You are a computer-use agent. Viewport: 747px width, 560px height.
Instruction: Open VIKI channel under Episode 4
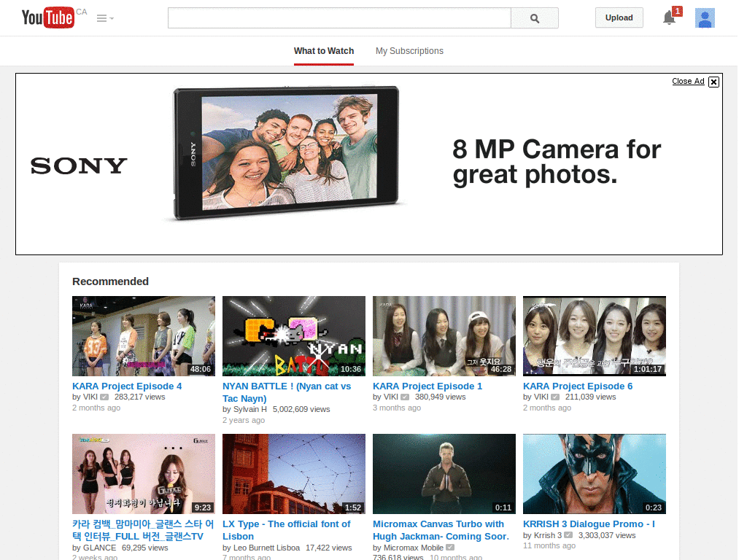[x=90, y=397]
